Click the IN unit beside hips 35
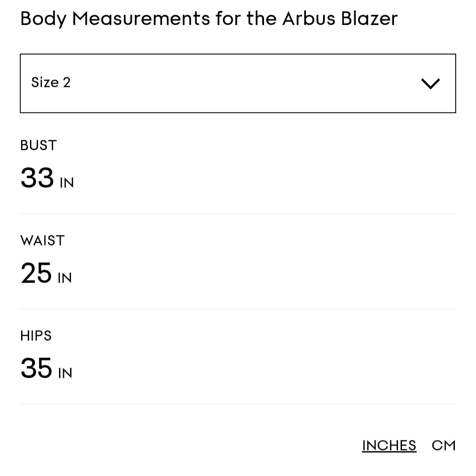This screenshot has height=476, width=476. pos(65,373)
